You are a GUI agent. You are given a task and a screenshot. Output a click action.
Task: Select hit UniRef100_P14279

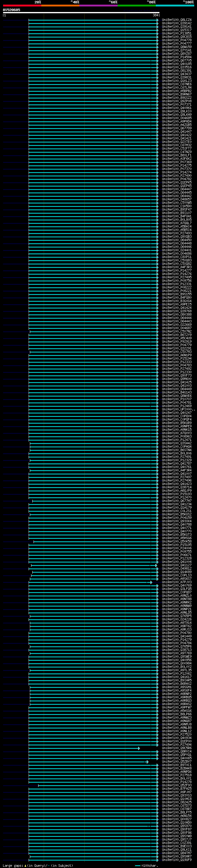tap(176, 640)
